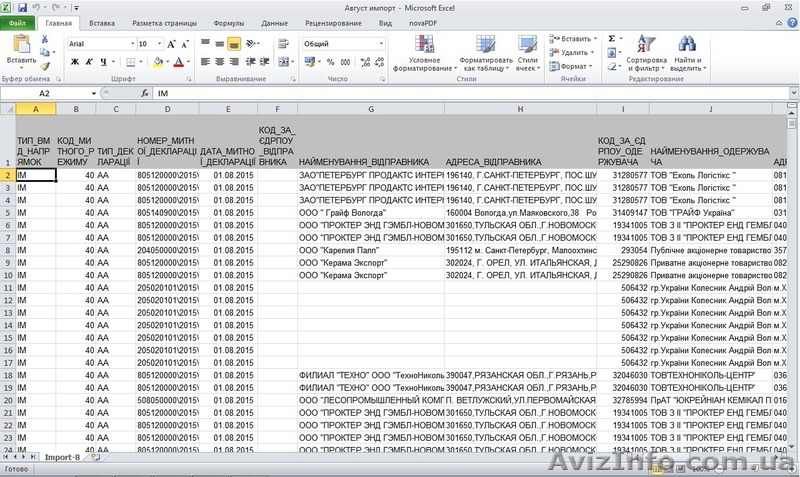Open the Arial font name dropdown
The height and width of the screenshot is (477, 800).
(x=130, y=44)
